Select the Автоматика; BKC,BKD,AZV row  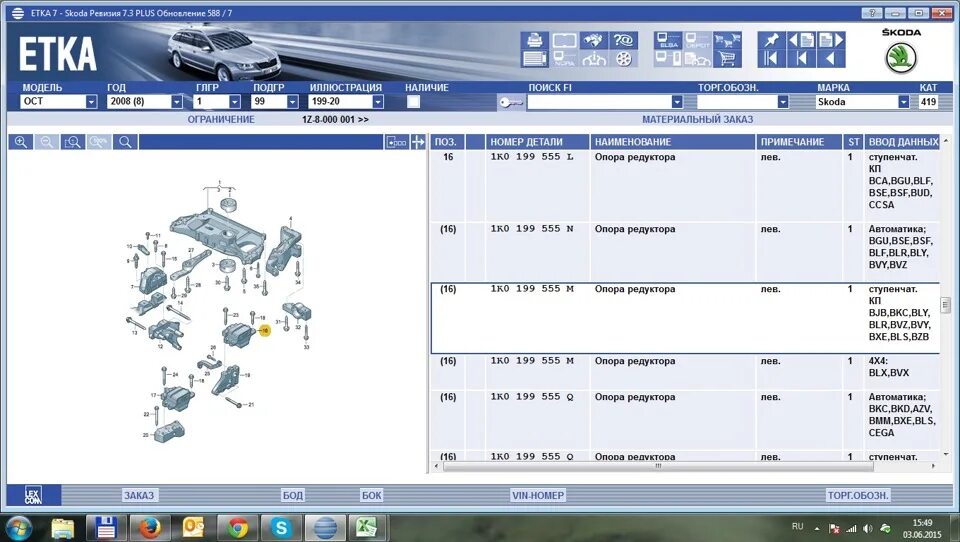(x=685, y=421)
